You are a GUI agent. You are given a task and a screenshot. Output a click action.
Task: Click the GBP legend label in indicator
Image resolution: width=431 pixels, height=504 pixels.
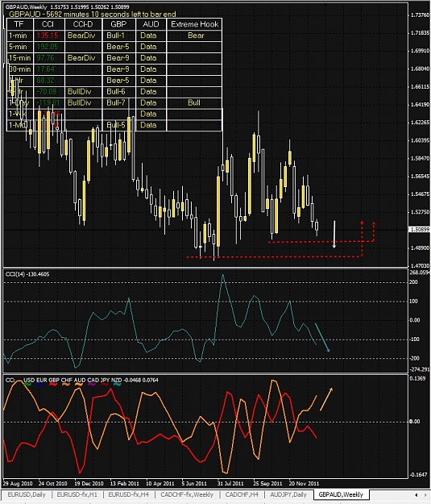[54, 380]
